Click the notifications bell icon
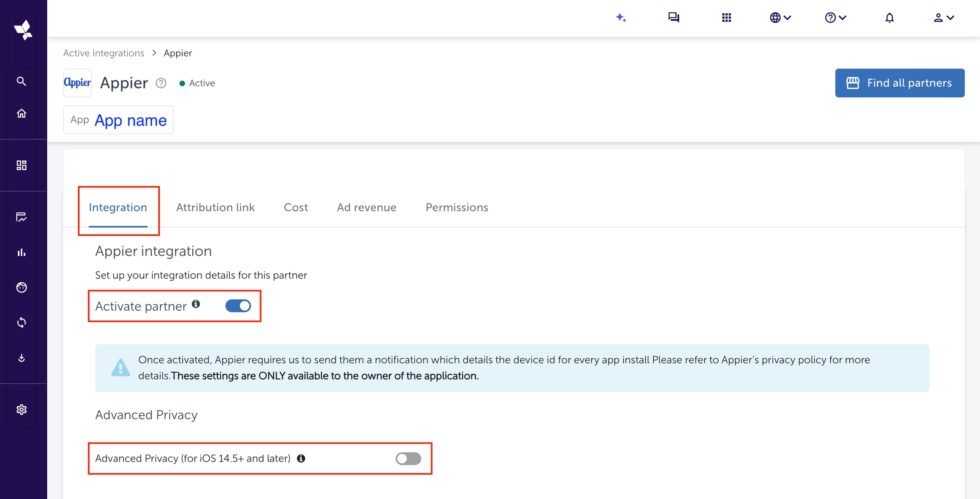Viewport: 980px width, 499px height. (x=889, y=18)
